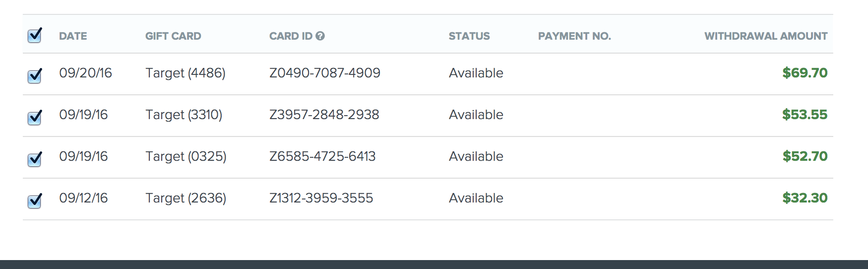Click card ID Z6585-4725-6413
The width and height of the screenshot is (868, 269).
pyautogui.click(x=322, y=156)
